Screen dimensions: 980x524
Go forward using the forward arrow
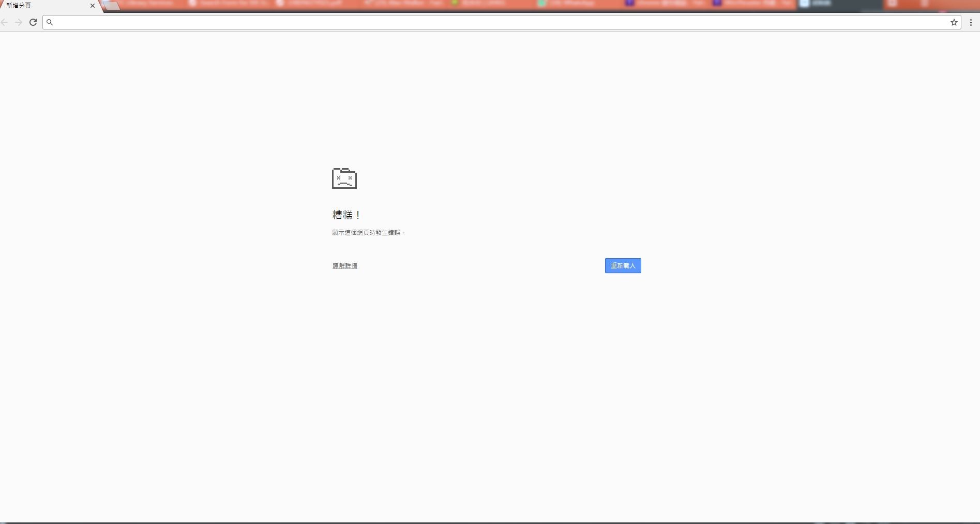[x=19, y=22]
